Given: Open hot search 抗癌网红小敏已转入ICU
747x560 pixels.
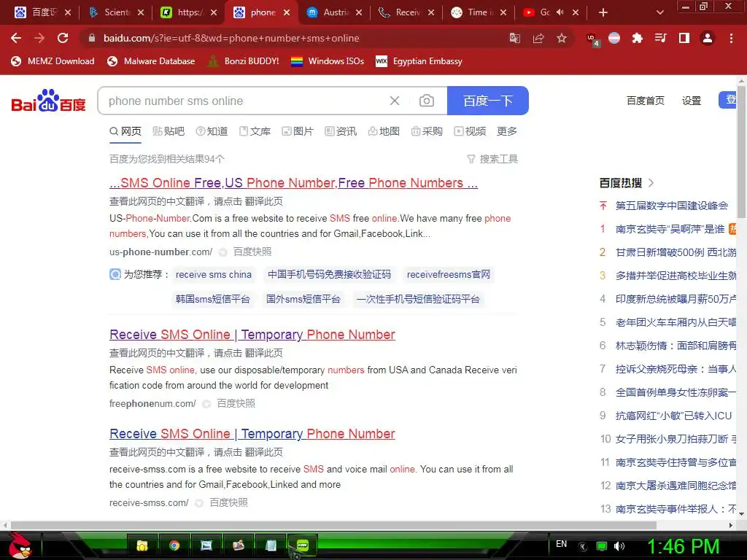Looking at the screenshot, I should coord(673,415).
